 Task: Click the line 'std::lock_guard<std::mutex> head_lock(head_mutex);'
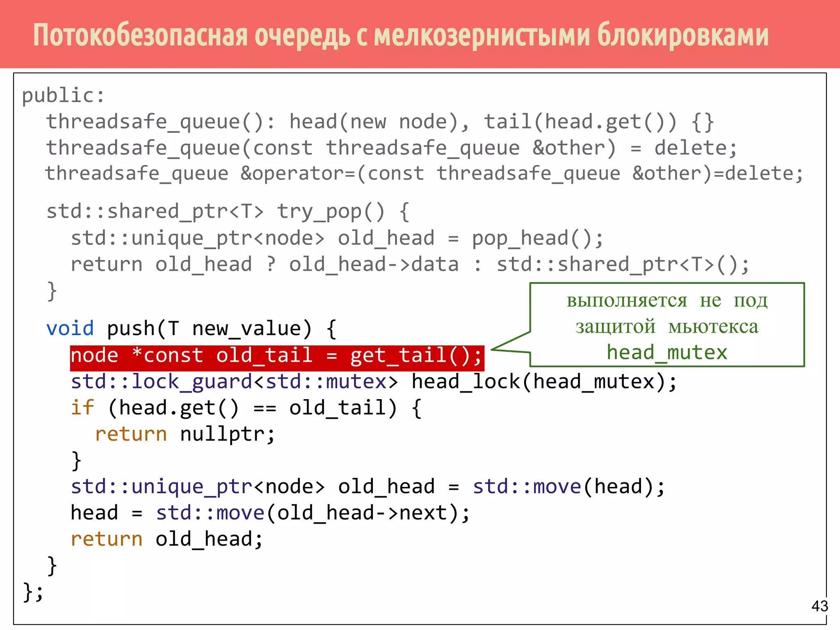(x=374, y=382)
